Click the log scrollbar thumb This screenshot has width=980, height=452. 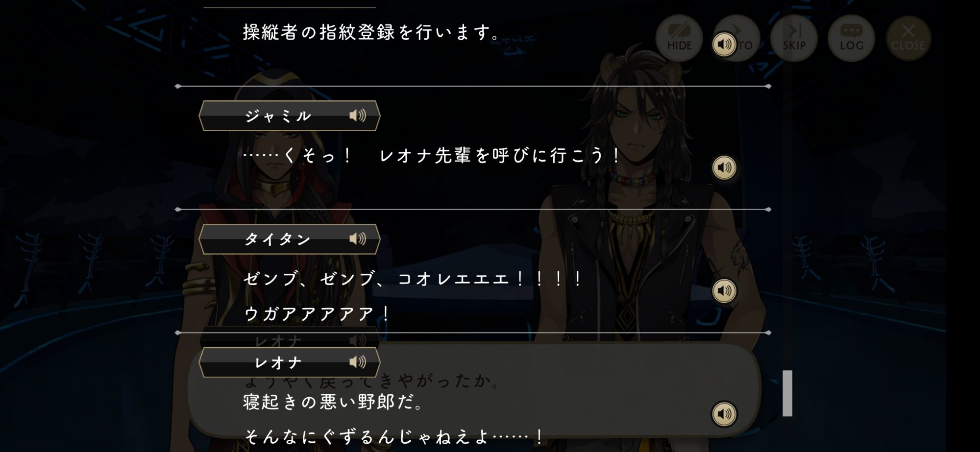(787, 393)
